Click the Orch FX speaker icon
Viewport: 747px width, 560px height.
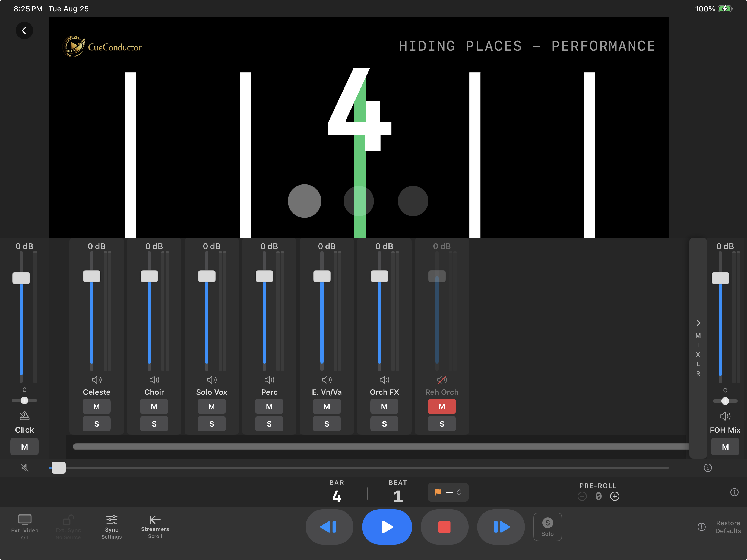384,380
